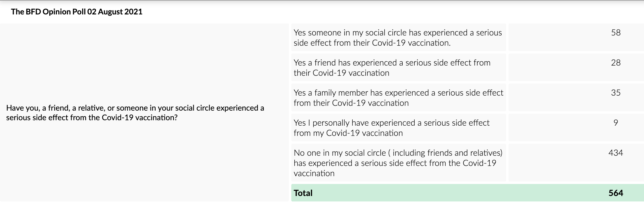Select the "Yes a friend has experienced" answer

[x=392, y=68]
